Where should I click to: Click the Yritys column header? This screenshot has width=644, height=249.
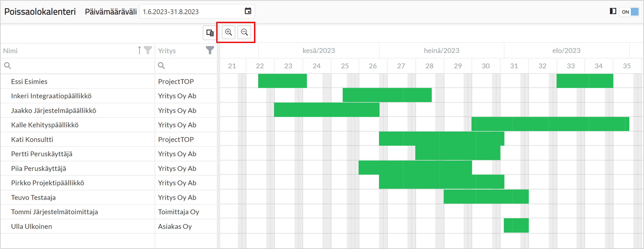(186, 51)
